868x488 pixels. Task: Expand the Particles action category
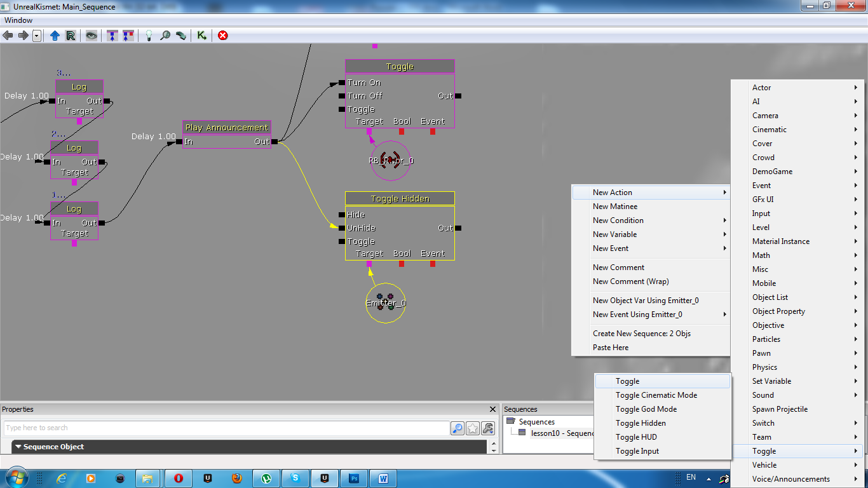pyautogui.click(x=797, y=339)
